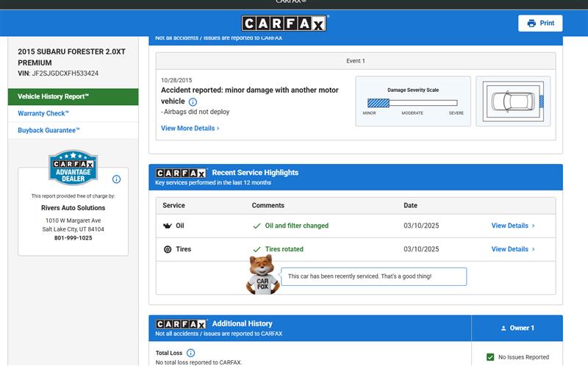Screen dimensions: 588x366
Task: Click the tire icon in Service row
Action: (x=167, y=249)
